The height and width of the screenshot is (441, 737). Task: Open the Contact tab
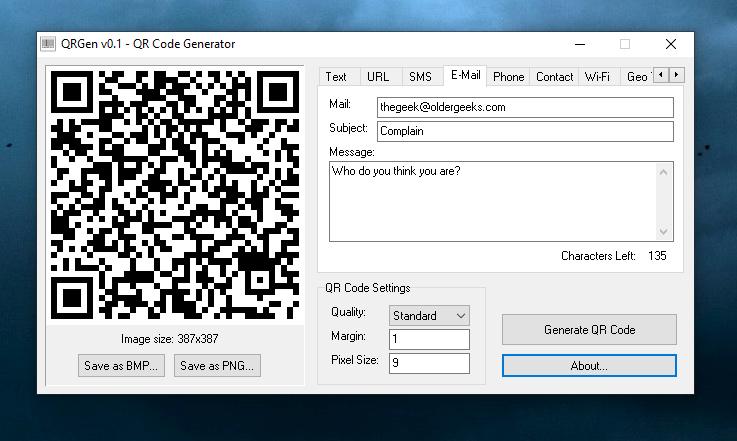click(555, 77)
